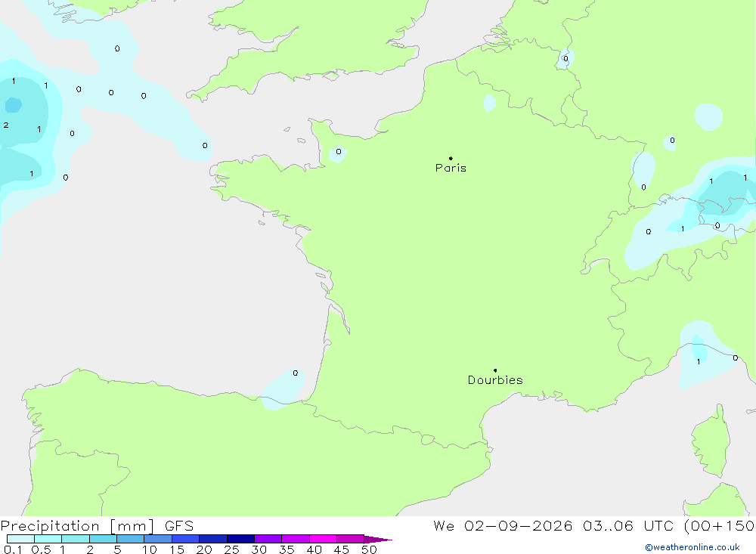Click the Dourbies location dot marker
Screen dimensions: 756x554
click(x=495, y=370)
